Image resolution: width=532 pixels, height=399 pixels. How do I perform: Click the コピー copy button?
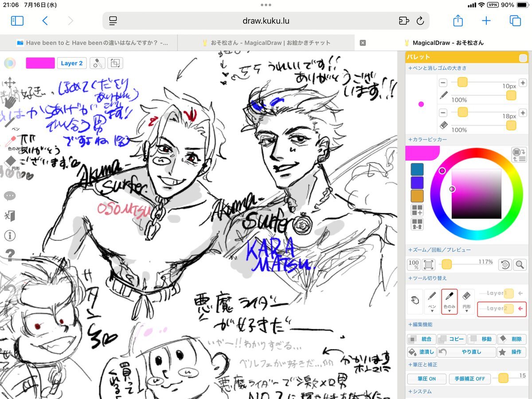[451, 339]
